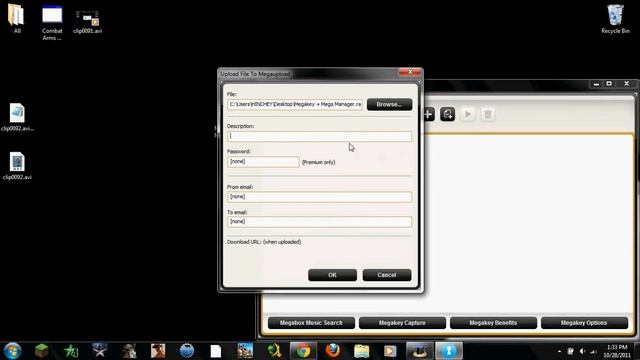Open Firefox from the taskbar
640x360 pixels.
[333, 351]
